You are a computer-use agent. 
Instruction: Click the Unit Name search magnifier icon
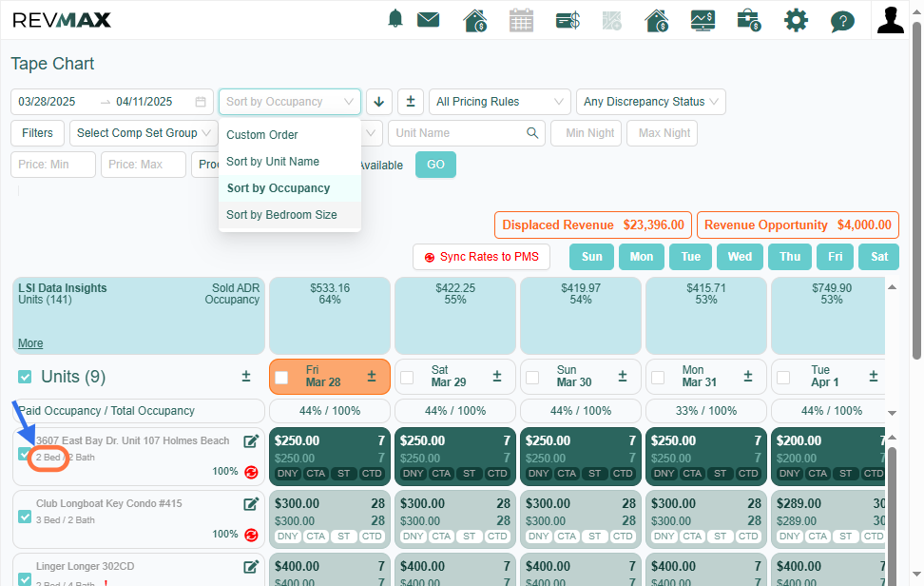tap(532, 133)
